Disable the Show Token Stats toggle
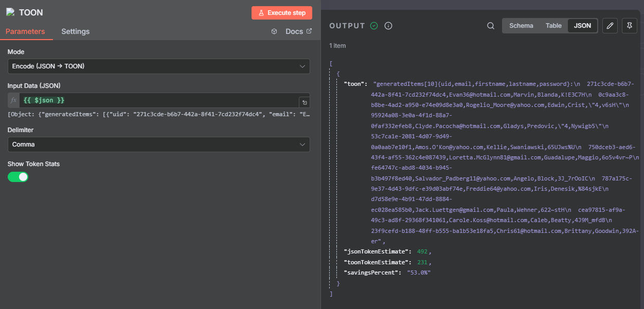 (x=18, y=177)
